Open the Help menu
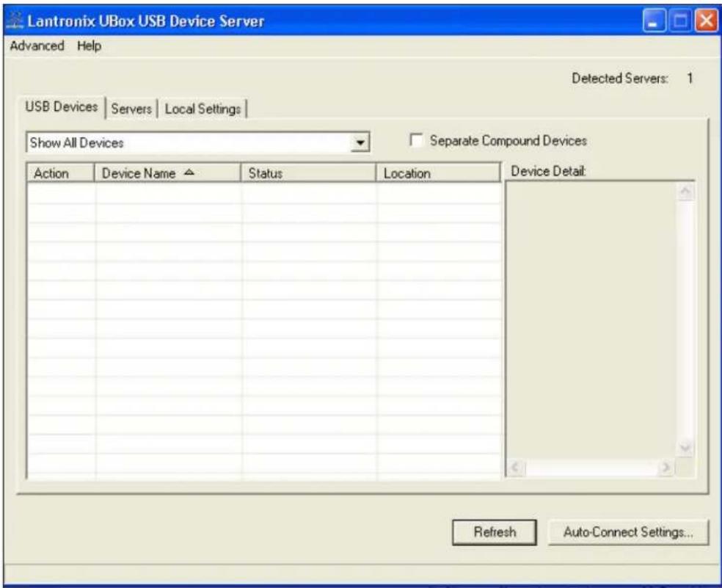 (x=90, y=46)
